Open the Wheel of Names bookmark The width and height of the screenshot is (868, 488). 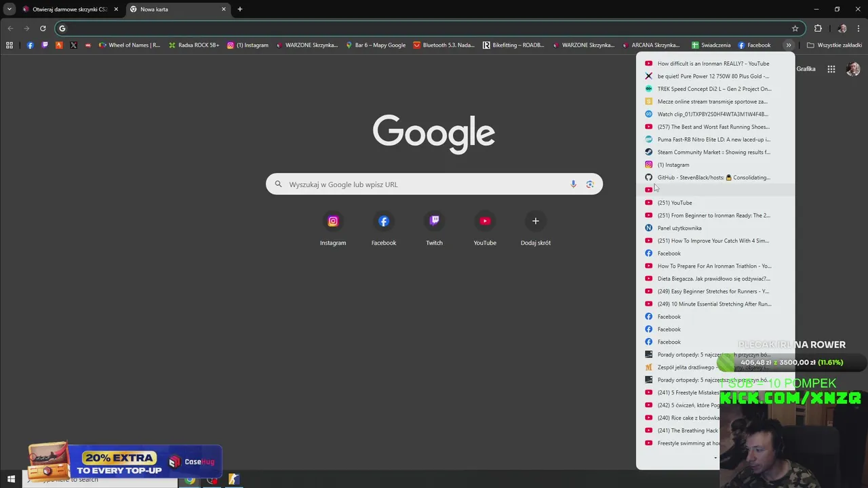(129, 45)
